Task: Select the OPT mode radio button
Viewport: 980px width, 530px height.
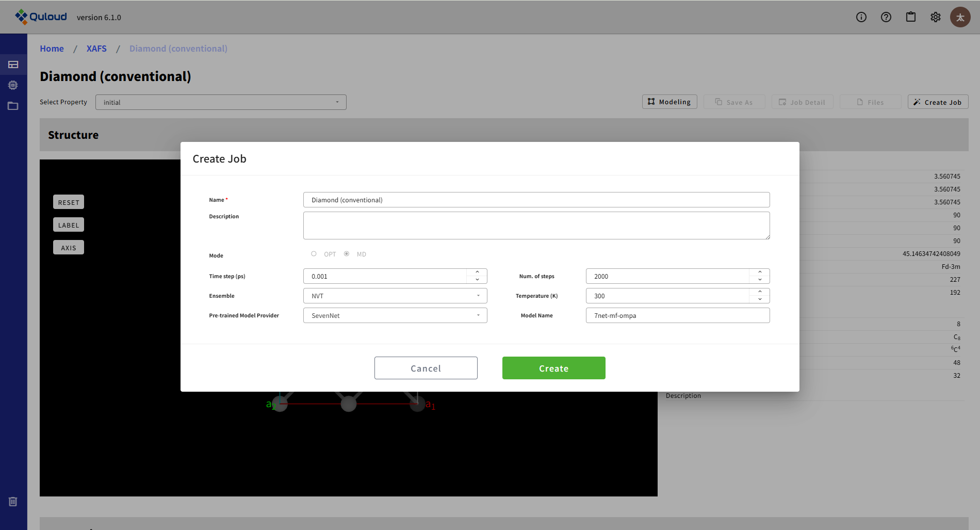Action: pos(314,254)
